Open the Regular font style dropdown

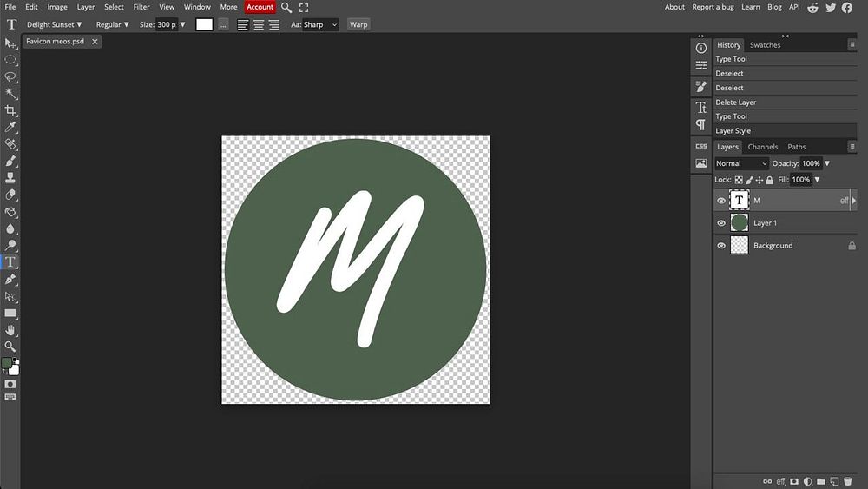pyautogui.click(x=112, y=24)
